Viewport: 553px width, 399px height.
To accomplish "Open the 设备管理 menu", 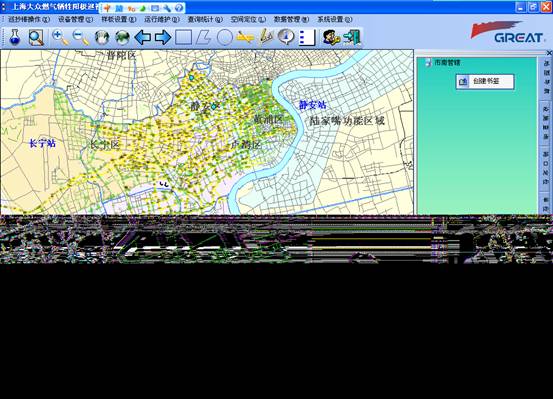I will click(x=75, y=19).
